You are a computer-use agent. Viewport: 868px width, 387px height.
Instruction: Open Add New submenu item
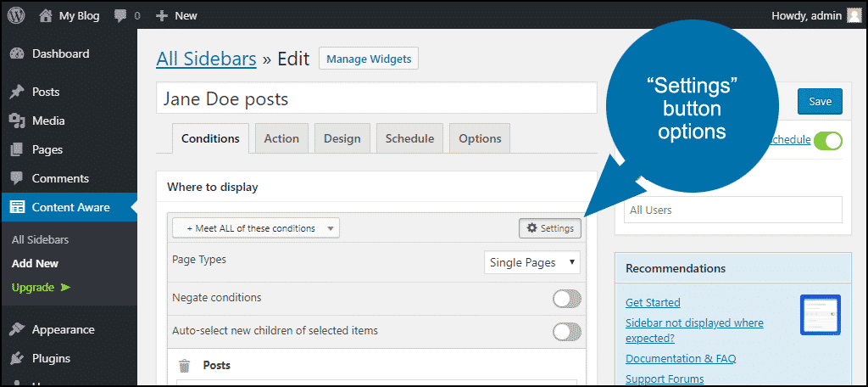pyautogui.click(x=35, y=264)
